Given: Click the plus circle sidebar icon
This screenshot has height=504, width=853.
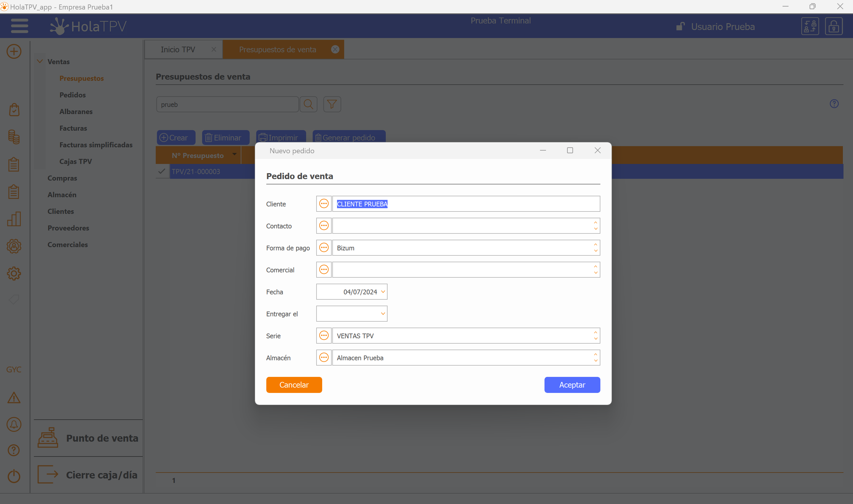Looking at the screenshot, I should tap(14, 52).
